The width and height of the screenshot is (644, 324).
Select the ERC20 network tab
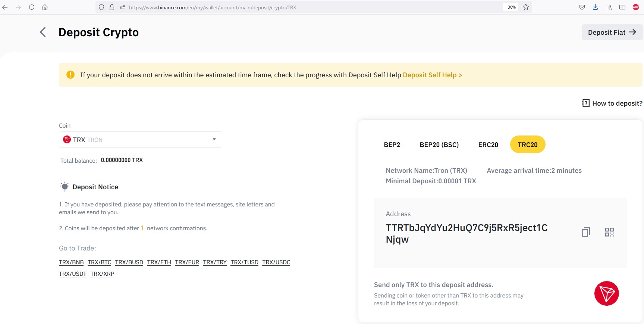488,144
